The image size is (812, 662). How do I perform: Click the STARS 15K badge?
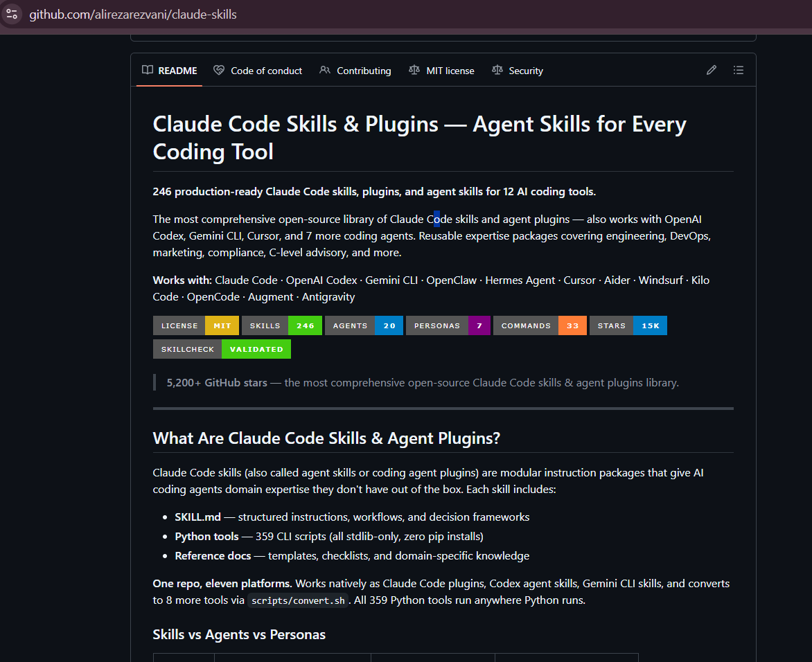pos(628,325)
